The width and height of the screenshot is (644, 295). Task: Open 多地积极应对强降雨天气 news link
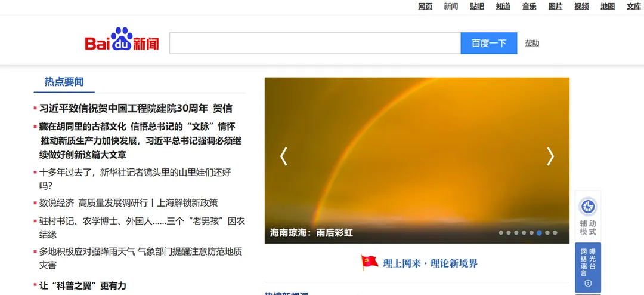pos(141,258)
